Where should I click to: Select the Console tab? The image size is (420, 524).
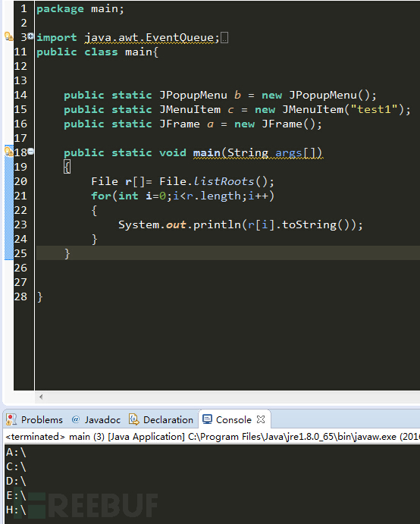pos(234,420)
